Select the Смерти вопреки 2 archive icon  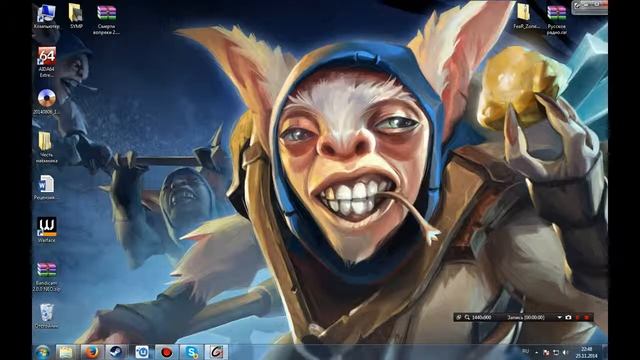[x=106, y=19]
